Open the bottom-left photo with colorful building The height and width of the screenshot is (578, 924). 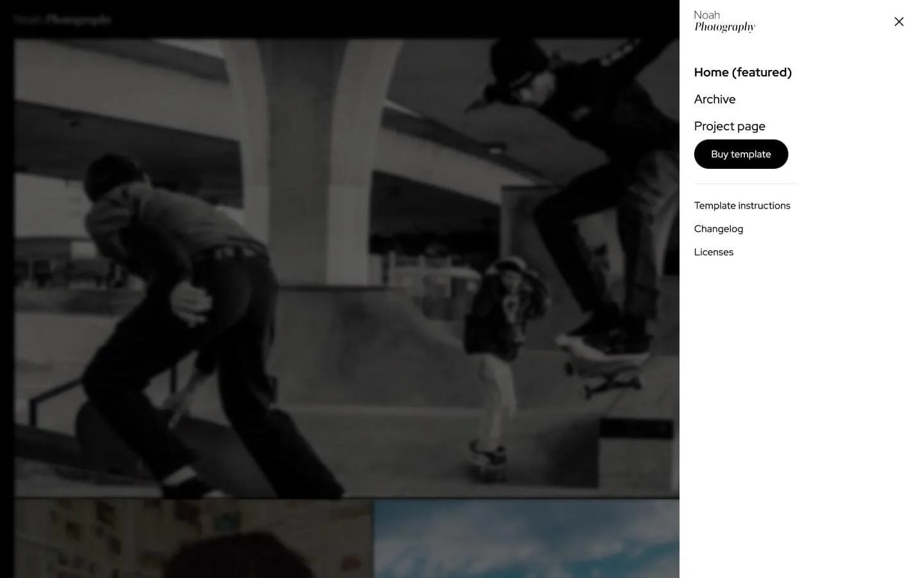[x=193, y=539]
